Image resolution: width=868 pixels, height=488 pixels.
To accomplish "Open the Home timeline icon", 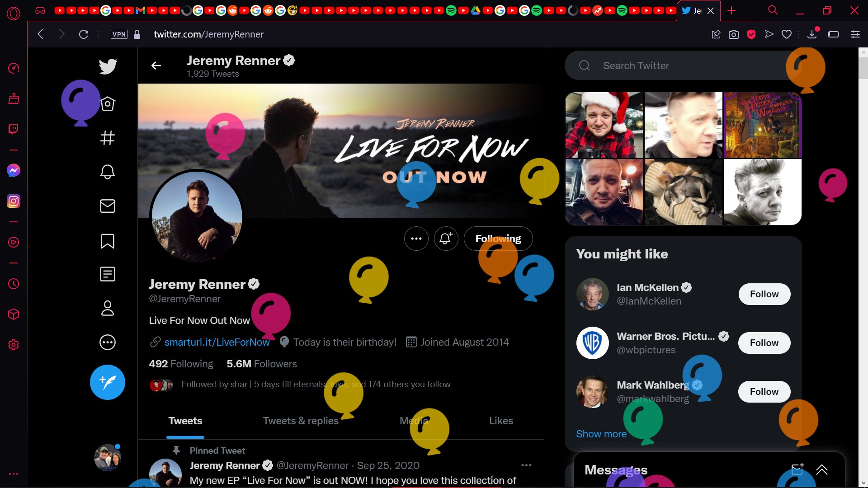I will (108, 104).
